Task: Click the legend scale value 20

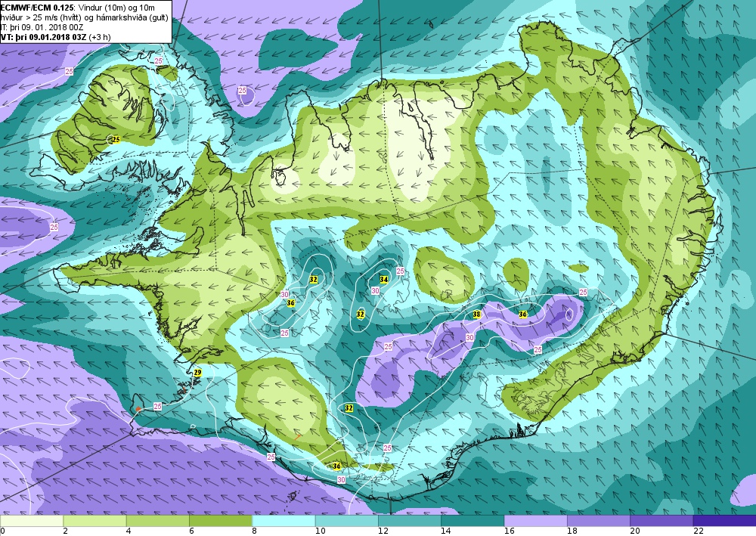Action: pyautogui.click(x=635, y=531)
